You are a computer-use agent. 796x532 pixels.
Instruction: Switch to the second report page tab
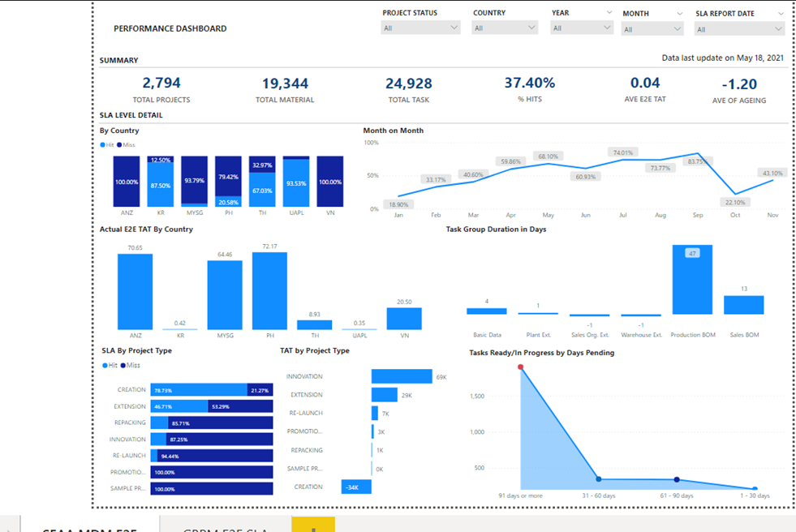226,525
